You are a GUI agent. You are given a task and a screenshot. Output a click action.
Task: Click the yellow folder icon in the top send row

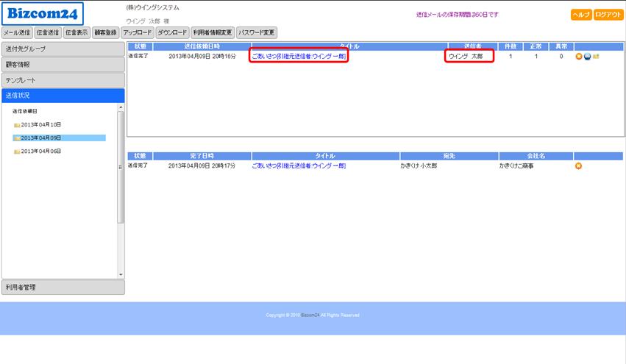[596, 57]
